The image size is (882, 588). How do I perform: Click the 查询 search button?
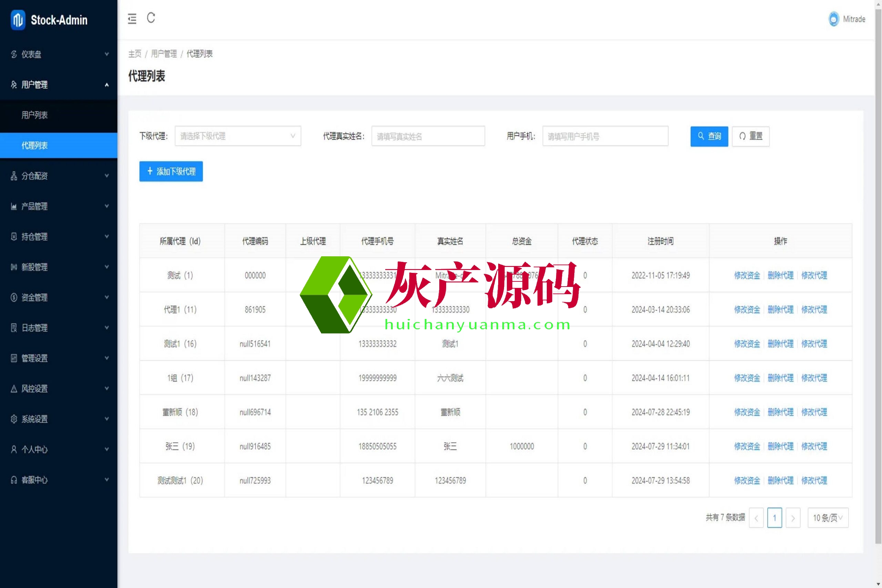[709, 136]
